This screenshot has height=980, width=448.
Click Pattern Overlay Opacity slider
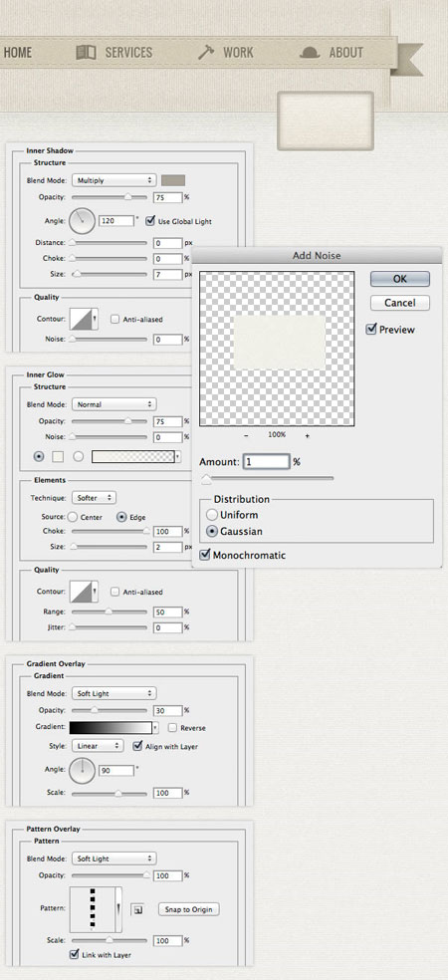(x=110, y=875)
